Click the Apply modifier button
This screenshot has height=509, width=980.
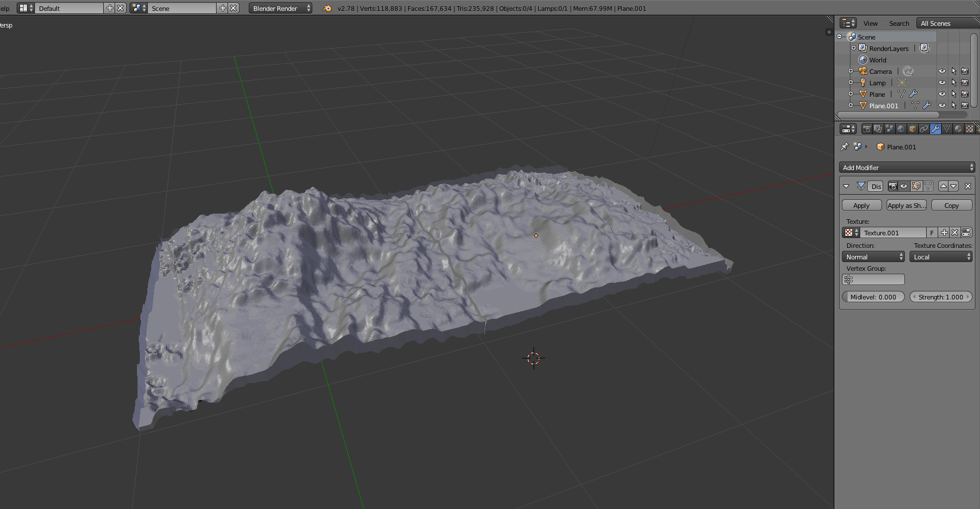point(861,205)
